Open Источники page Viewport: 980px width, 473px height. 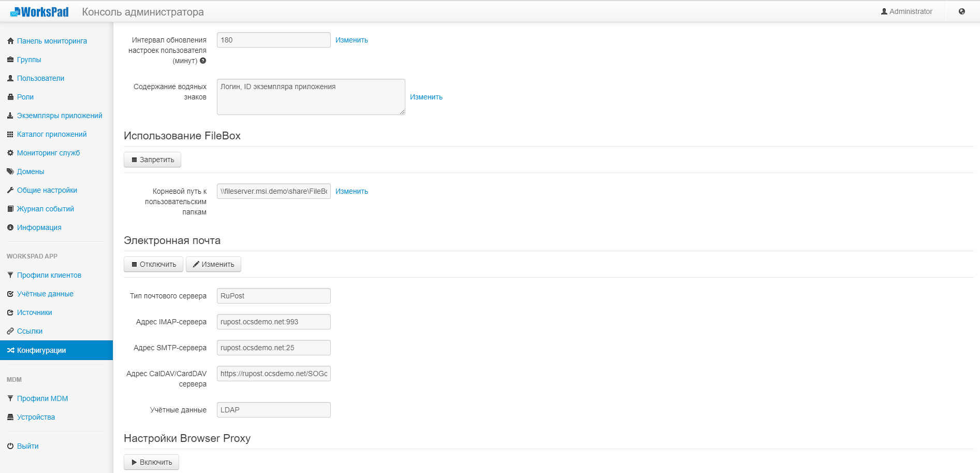34,312
